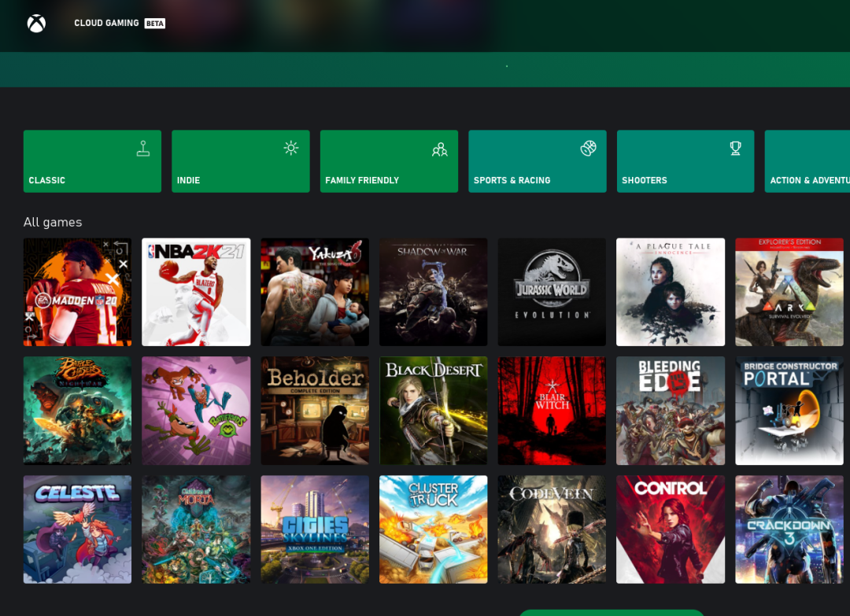Open the Classic category joystick tile

pos(92,161)
